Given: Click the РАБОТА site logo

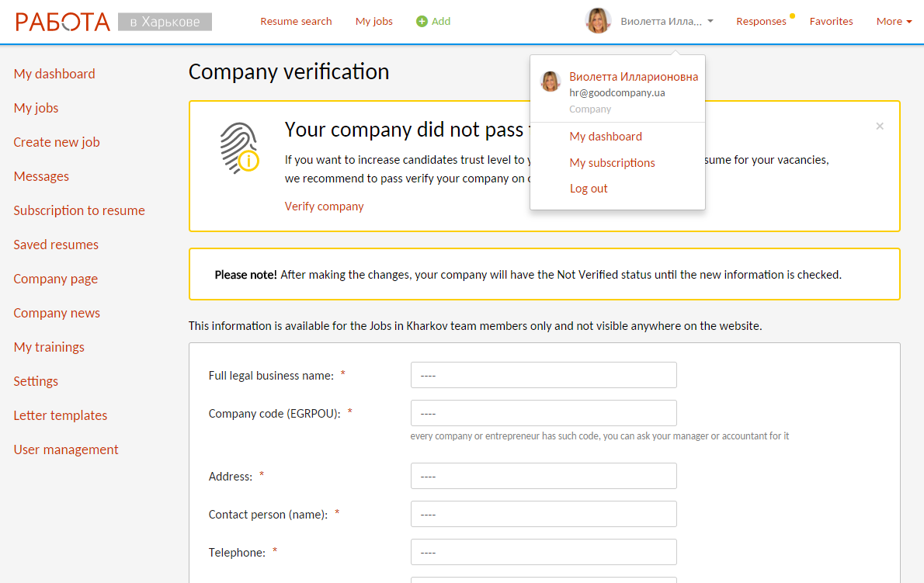Looking at the screenshot, I should tap(62, 22).
